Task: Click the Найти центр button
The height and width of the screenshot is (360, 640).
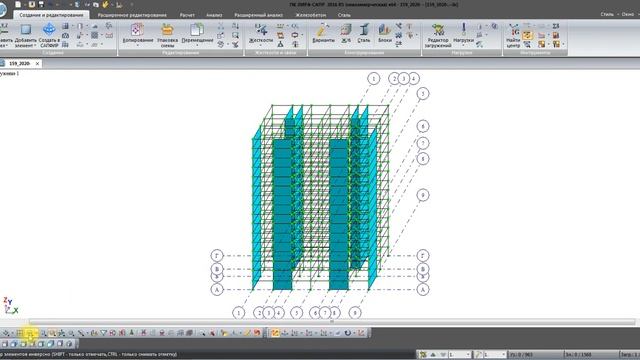Action: pos(513,36)
